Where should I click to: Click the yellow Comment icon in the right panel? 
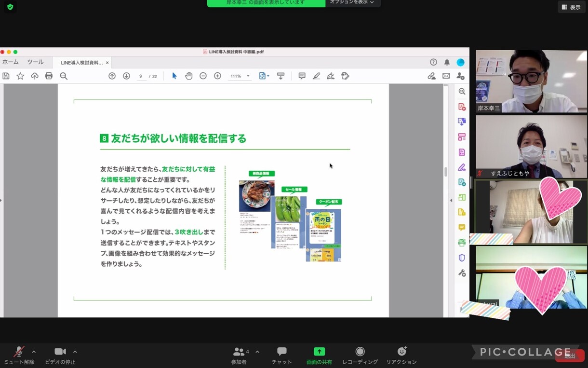pos(462,227)
